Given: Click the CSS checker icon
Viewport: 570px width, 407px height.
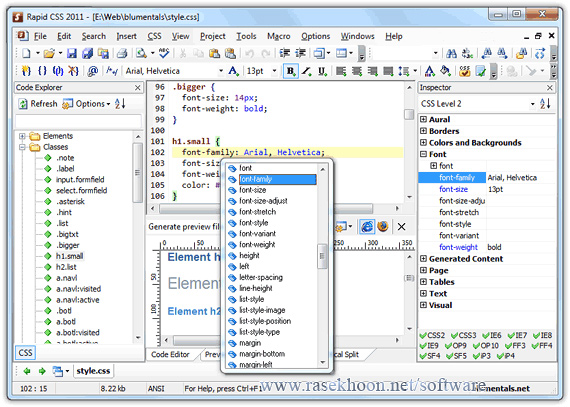Looking at the screenshot, I should pos(464,70).
